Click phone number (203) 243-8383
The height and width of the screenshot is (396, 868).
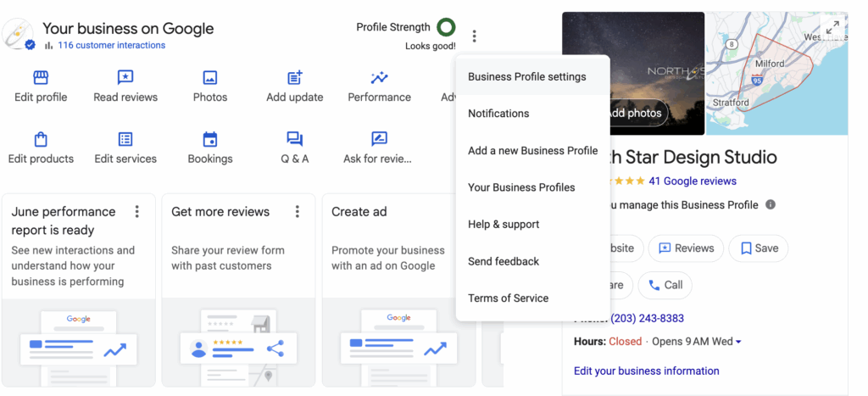click(647, 319)
